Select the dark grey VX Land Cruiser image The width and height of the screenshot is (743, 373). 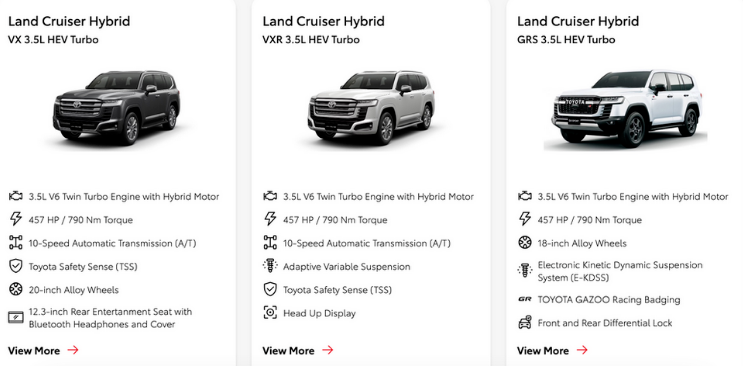pyautogui.click(x=117, y=108)
